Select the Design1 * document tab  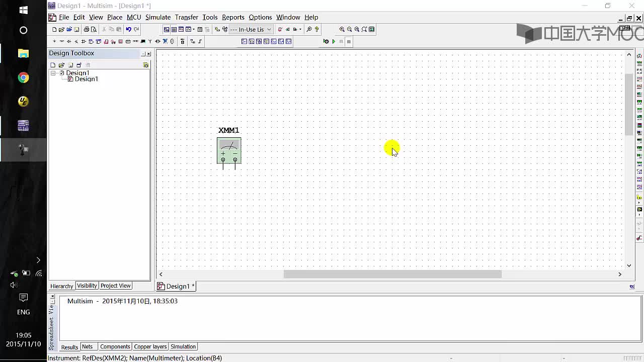coord(176,286)
